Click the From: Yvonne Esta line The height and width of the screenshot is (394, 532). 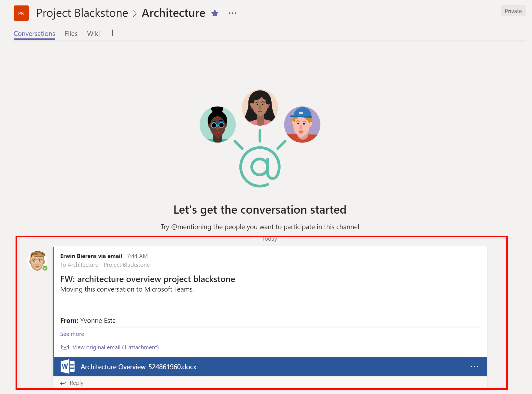(x=88, y=321)
